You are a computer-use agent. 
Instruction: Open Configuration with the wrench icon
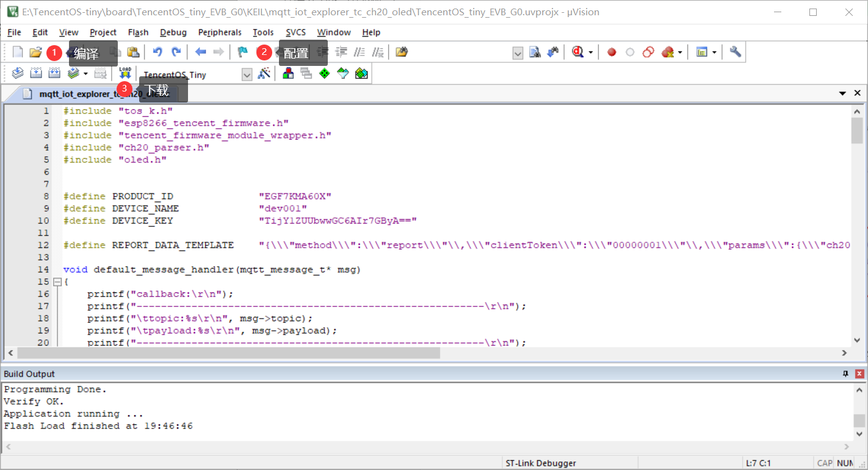[736, 52]
